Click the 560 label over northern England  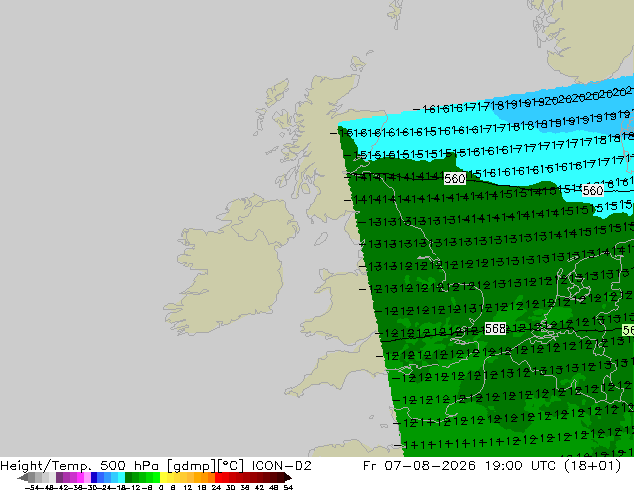tap(454, 178)
